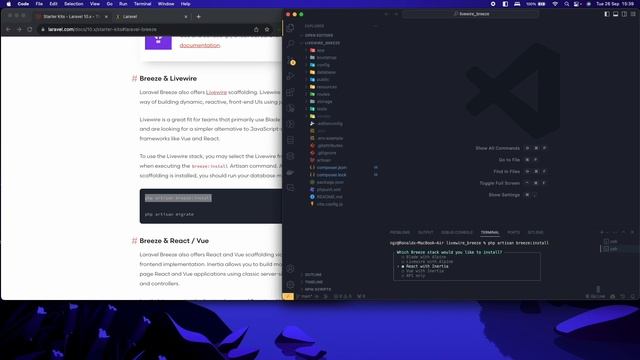Switch to the GITLENS panel tab

[x=536, y=232]
